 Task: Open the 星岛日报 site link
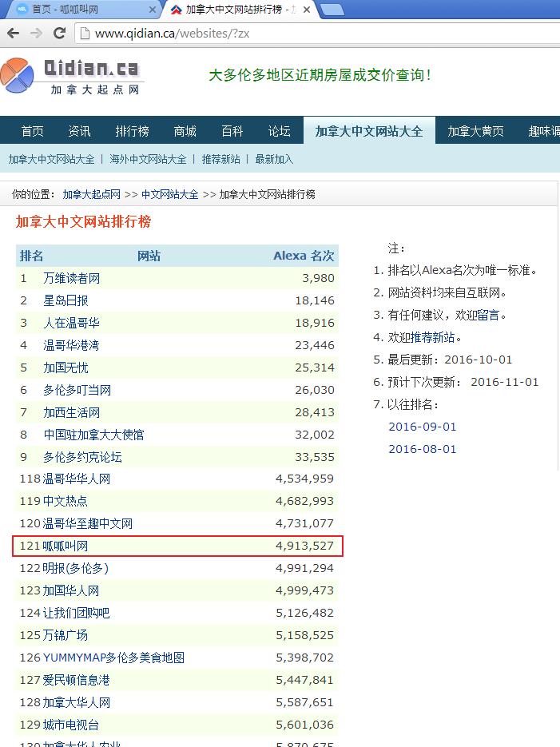[x=66, y=300]
